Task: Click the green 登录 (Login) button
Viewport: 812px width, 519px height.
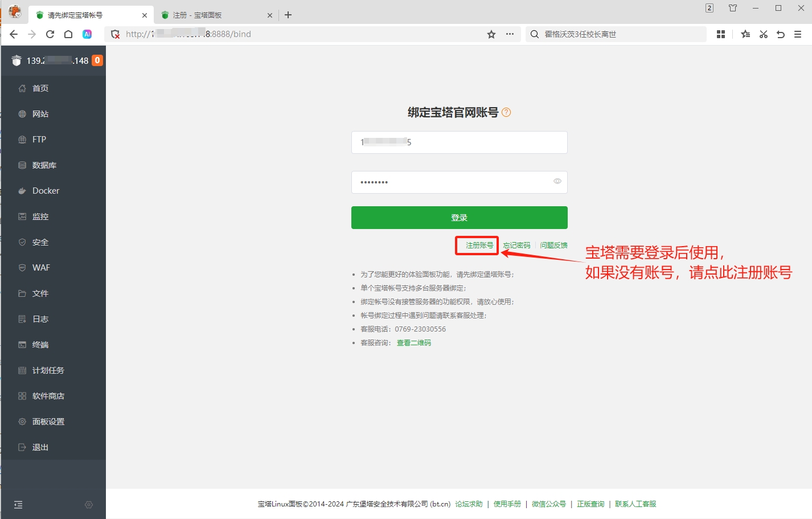Action: pyautogui.click(x=459, y=217)
